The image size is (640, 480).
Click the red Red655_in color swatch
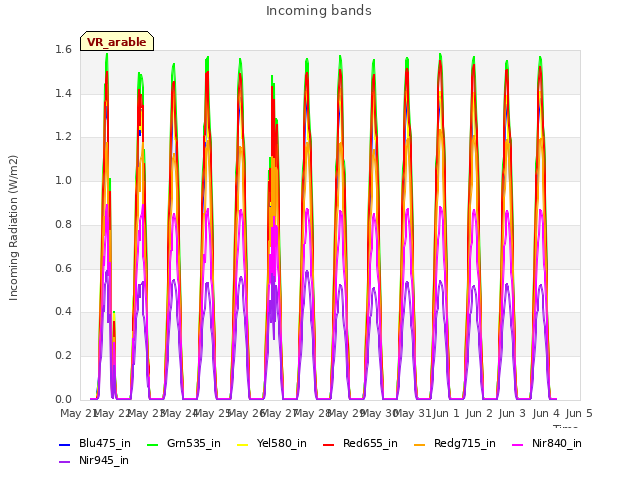click(x=328, y=444)
